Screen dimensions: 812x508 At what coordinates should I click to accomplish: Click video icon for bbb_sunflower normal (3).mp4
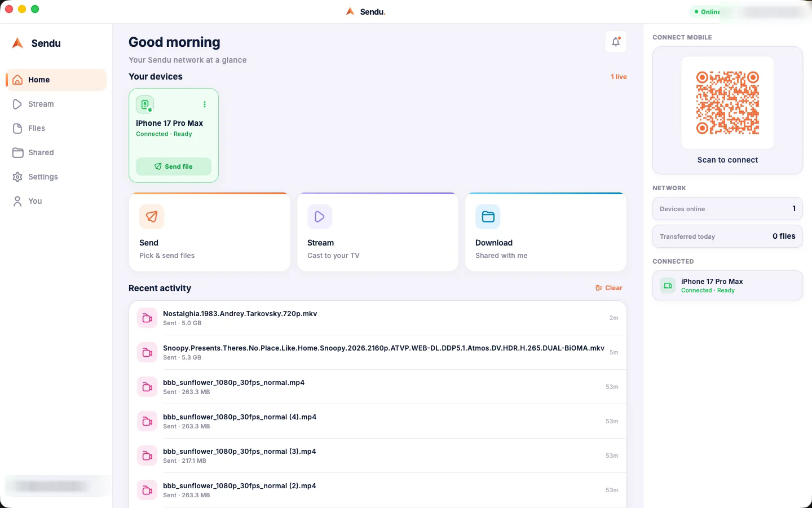pos(147,456)
